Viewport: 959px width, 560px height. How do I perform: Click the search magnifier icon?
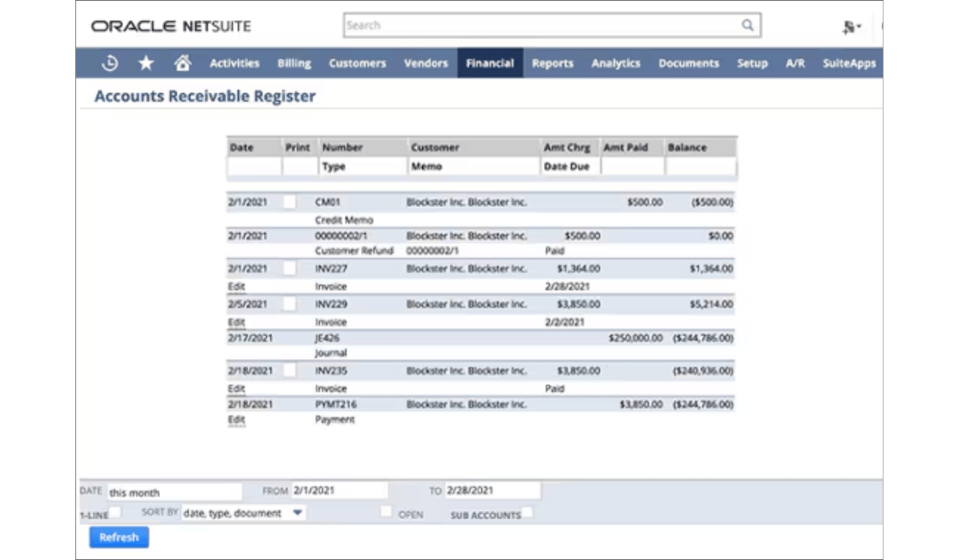(747, 24)
